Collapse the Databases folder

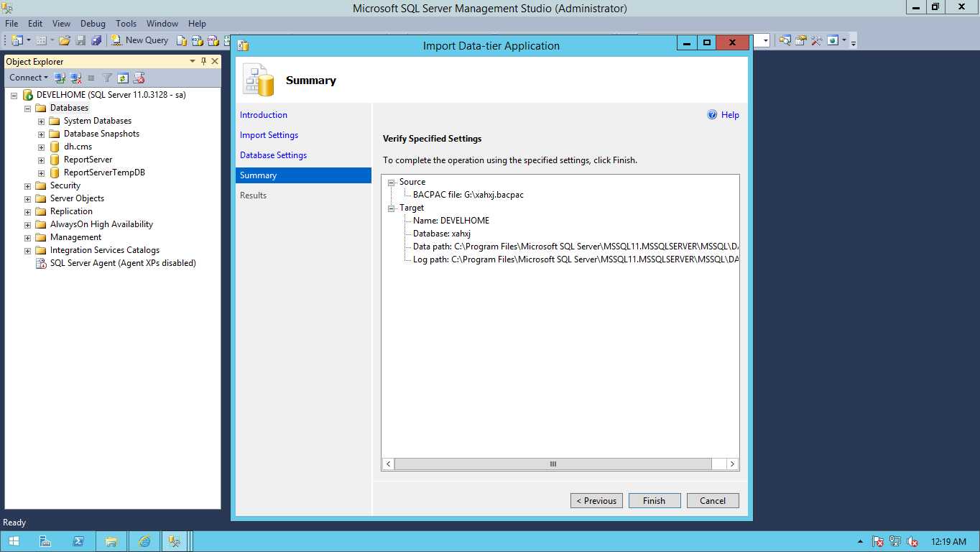point(27,108)
